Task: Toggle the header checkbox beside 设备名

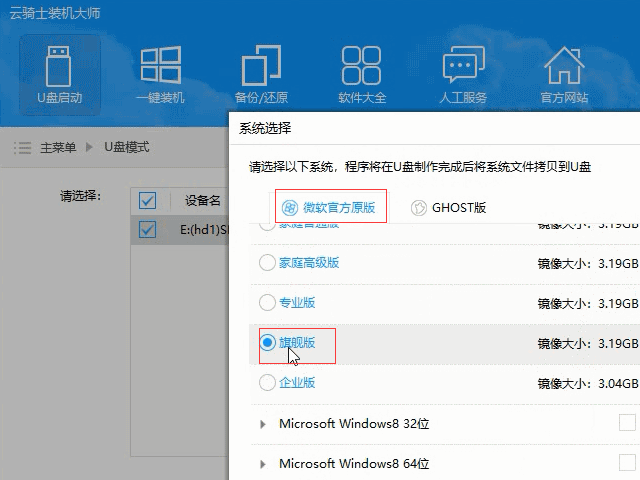Action: pyautogui.click(x=147, y=200)
